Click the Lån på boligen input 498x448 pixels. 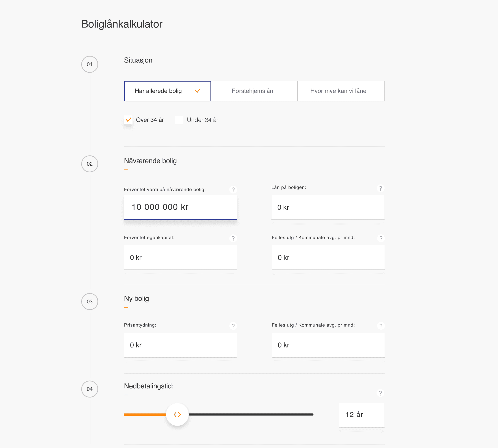point(328,207)
